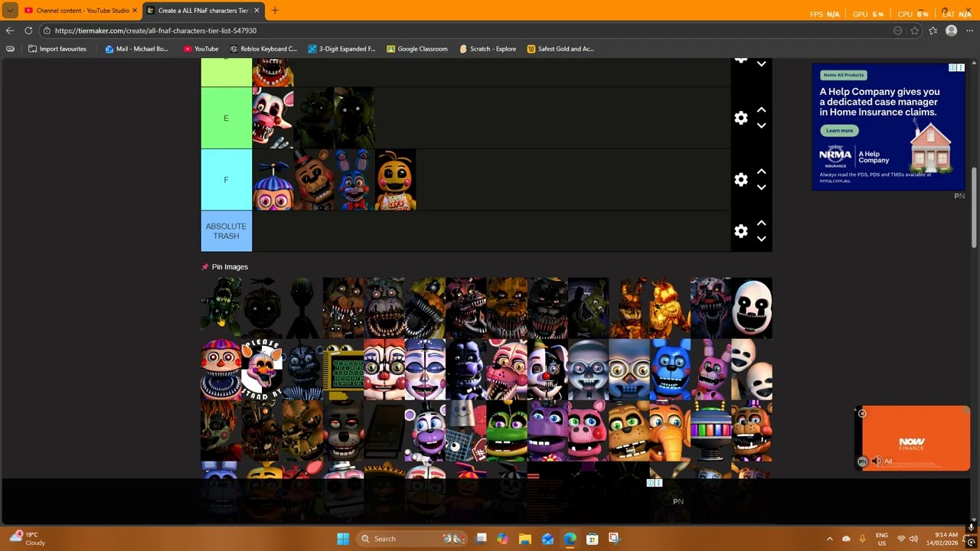Screen dimensions: 980x551
Task: Select Mangle image in E tier
Action: pyautogui.click(x=273, y=118)
